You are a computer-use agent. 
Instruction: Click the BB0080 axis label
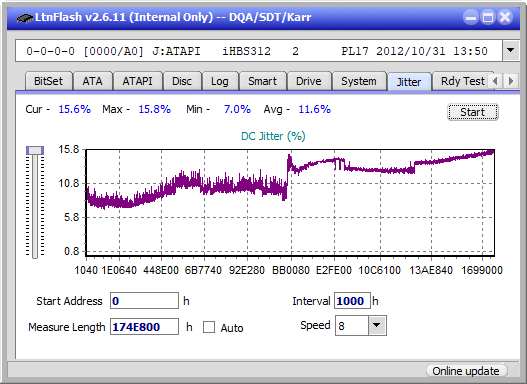click(291, 270)
